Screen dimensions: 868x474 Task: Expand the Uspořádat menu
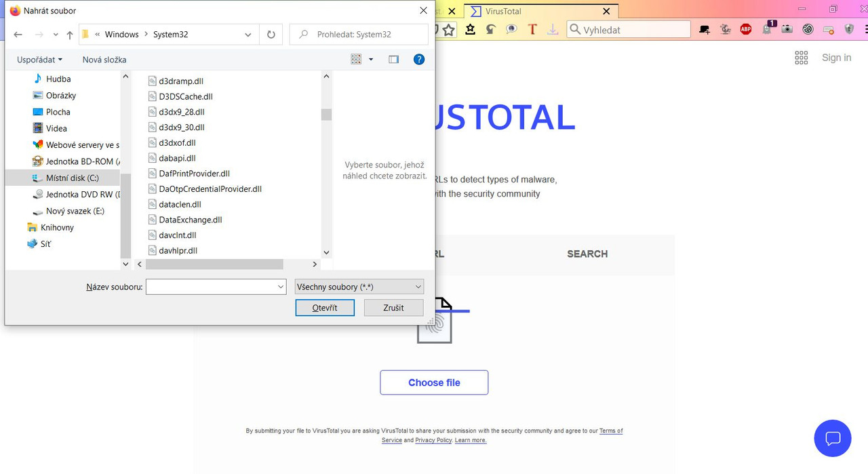click(x=39, y=60)
